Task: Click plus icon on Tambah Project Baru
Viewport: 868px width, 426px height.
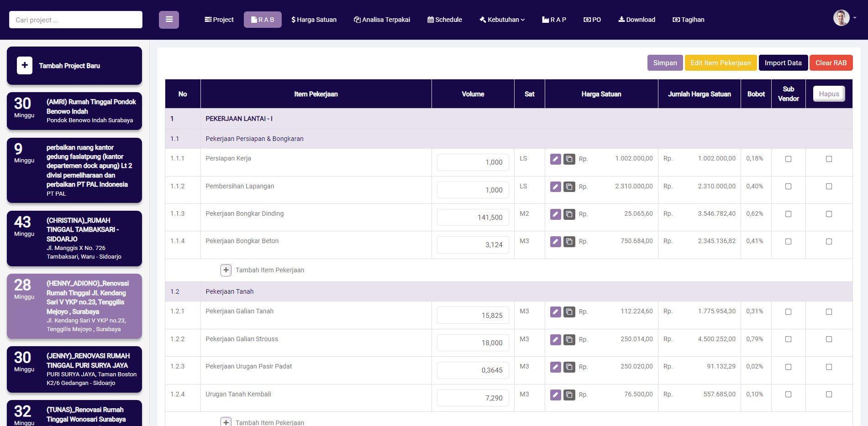Action: pyautogui.click(x=25, y=66)
